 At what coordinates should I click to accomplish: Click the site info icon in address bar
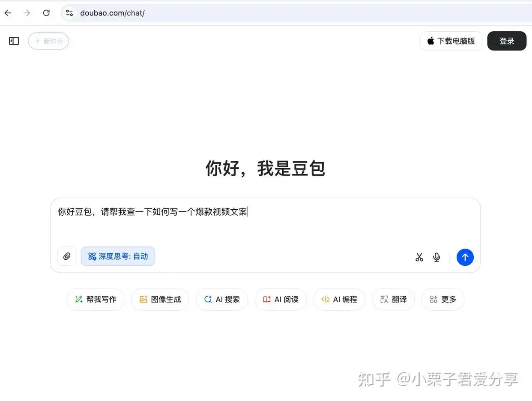point(69,13)
